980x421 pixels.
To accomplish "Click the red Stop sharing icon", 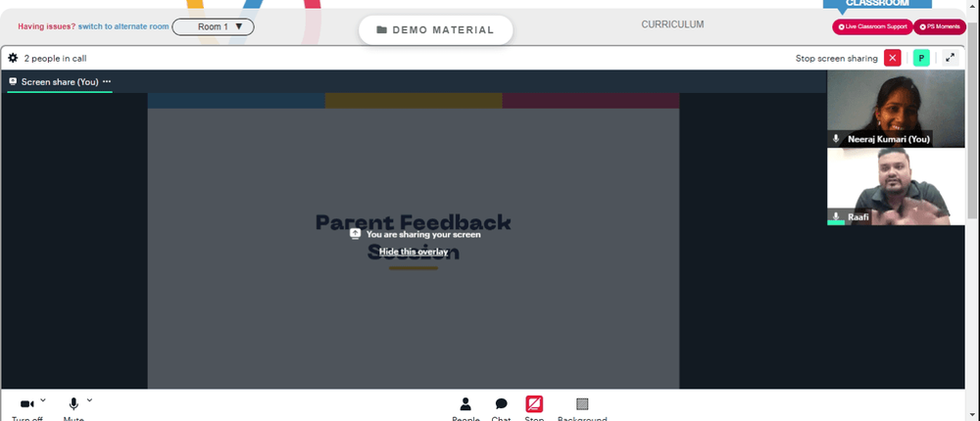I will [534, 404].
